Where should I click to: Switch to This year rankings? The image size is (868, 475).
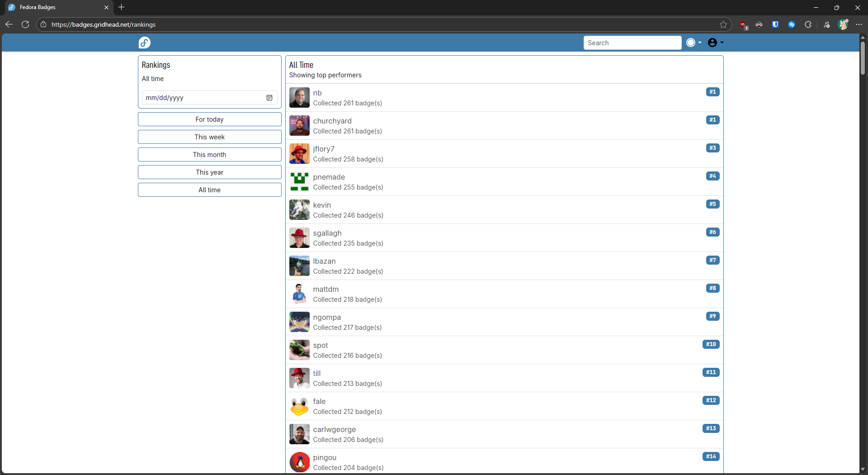[209, 172]
